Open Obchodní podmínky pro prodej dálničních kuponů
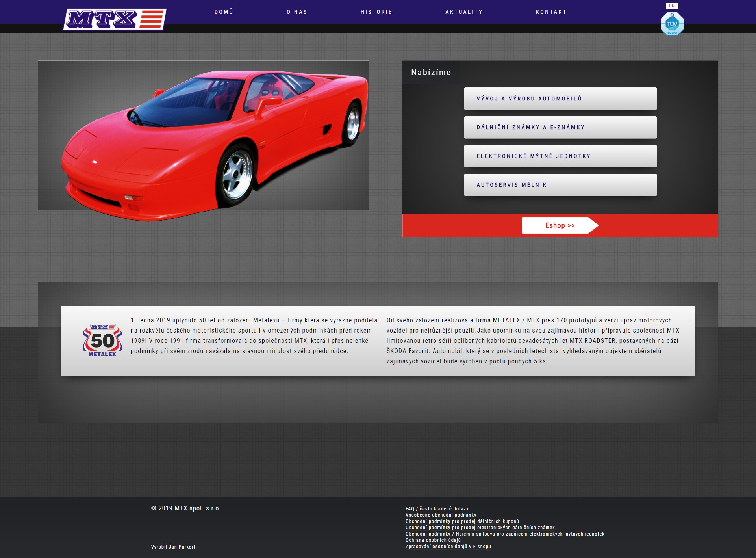Screen dimensions: 756x558 [462, 521]
